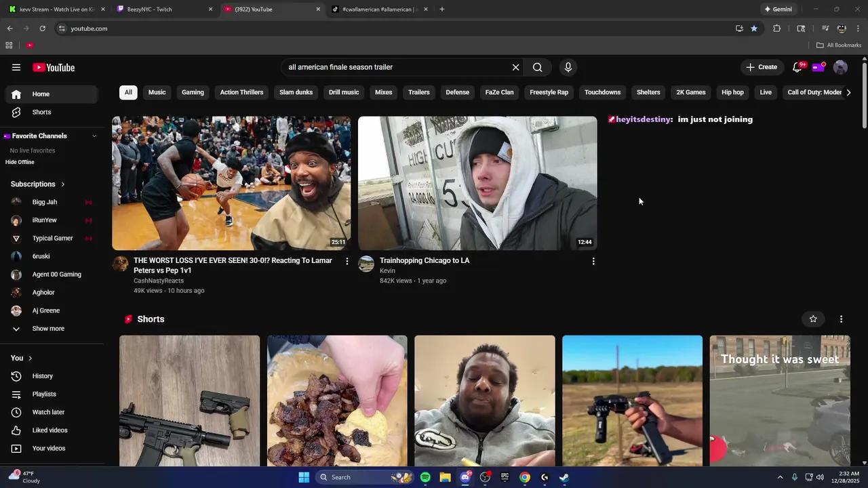Open the Windows Start menu

304,477
